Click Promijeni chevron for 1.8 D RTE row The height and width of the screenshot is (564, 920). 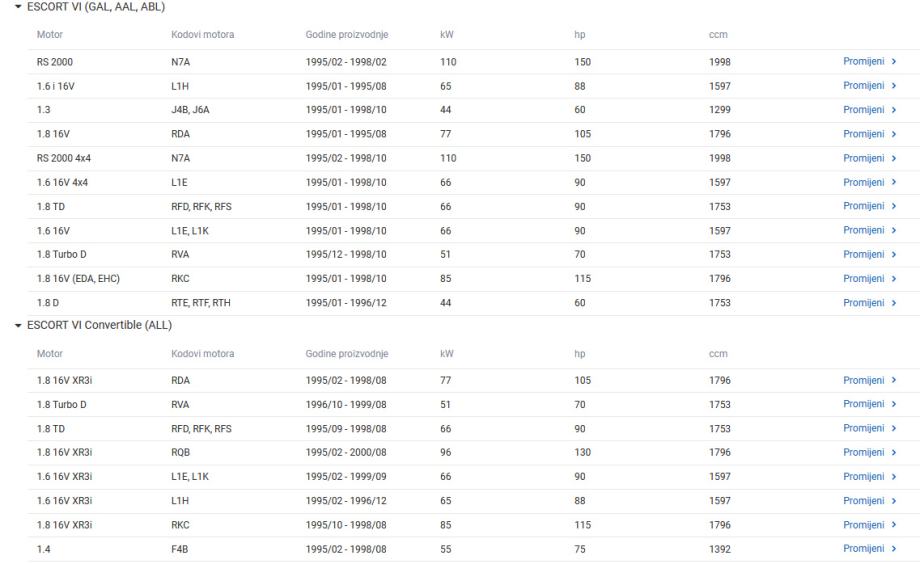(x=892, y=302)
